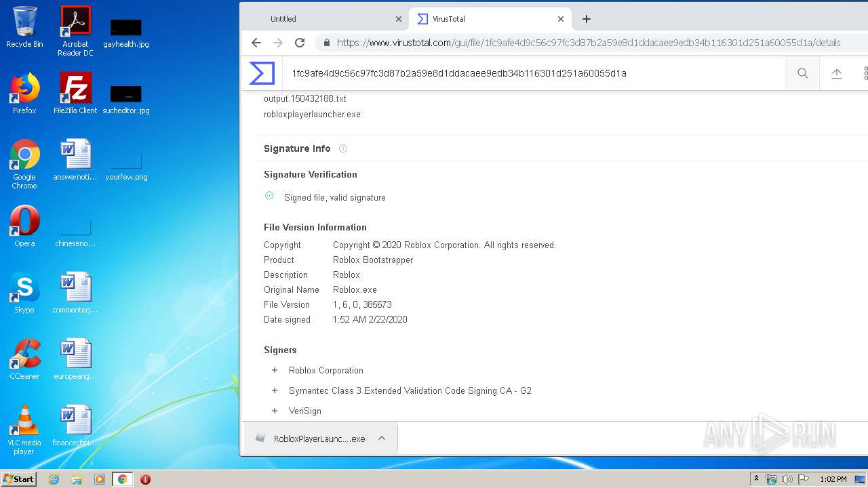Select robloxplayerlauncher.exe name text
868x488 pixels.
312,114
